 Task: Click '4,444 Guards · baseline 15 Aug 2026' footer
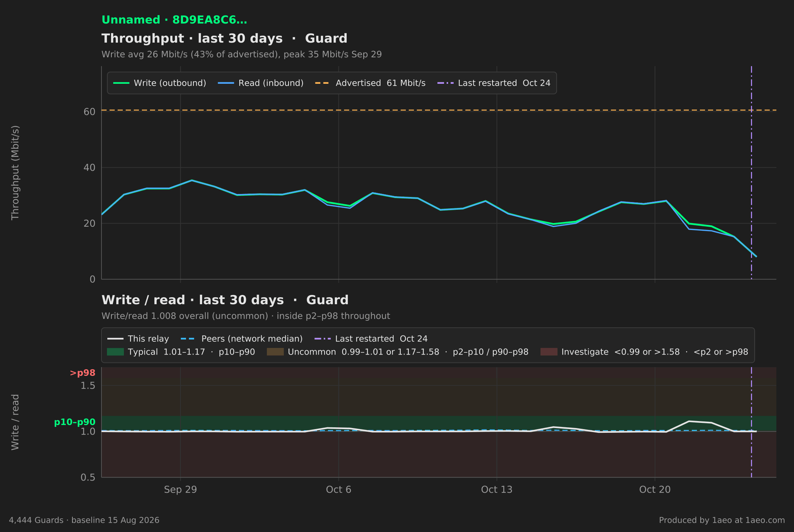84,520
